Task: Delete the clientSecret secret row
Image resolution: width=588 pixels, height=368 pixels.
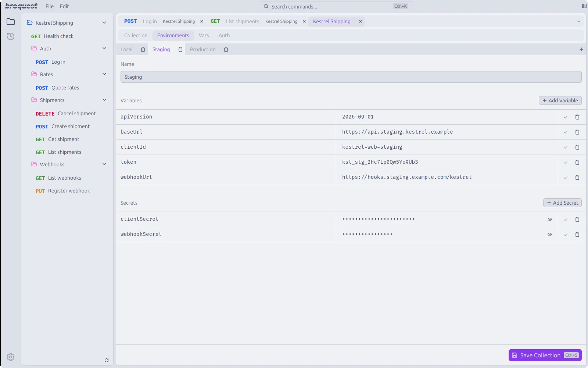Action: click(x=577, y=219)
